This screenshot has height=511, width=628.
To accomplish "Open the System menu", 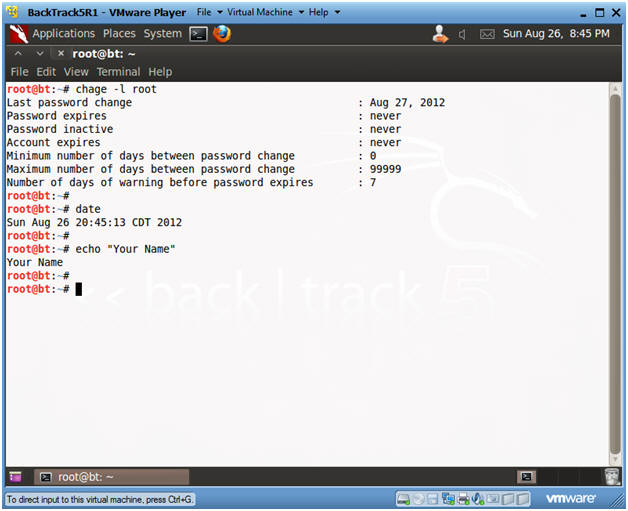I will click(x=163, y=34).
